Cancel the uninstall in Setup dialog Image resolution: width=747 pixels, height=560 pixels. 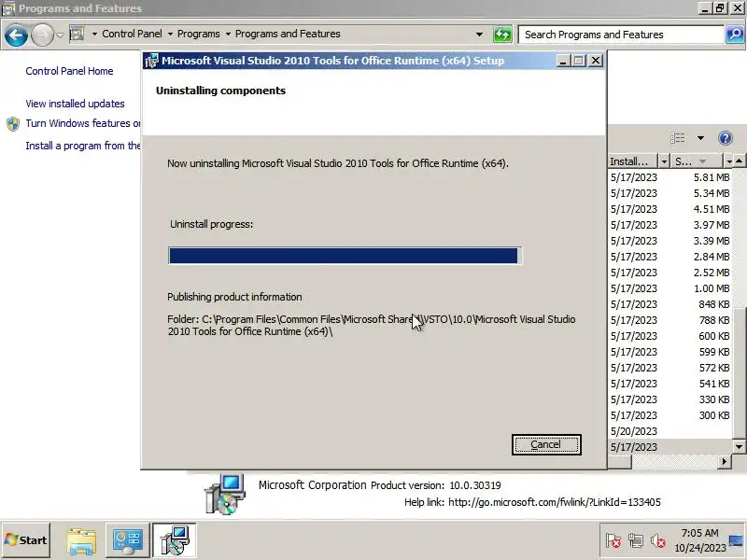pos(546,444)
